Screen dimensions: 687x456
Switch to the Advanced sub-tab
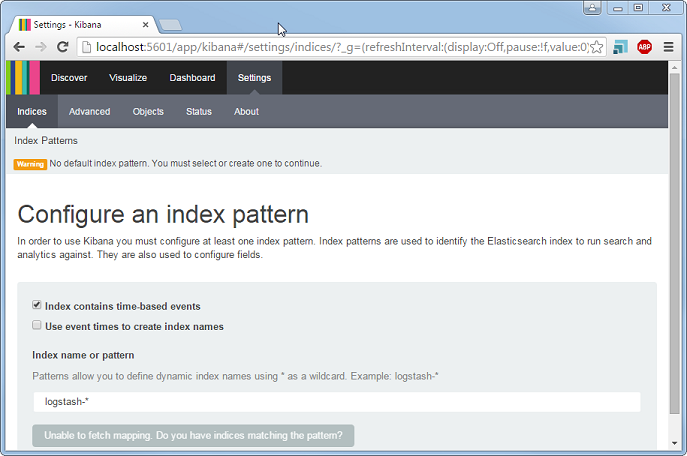click(89, 112)
